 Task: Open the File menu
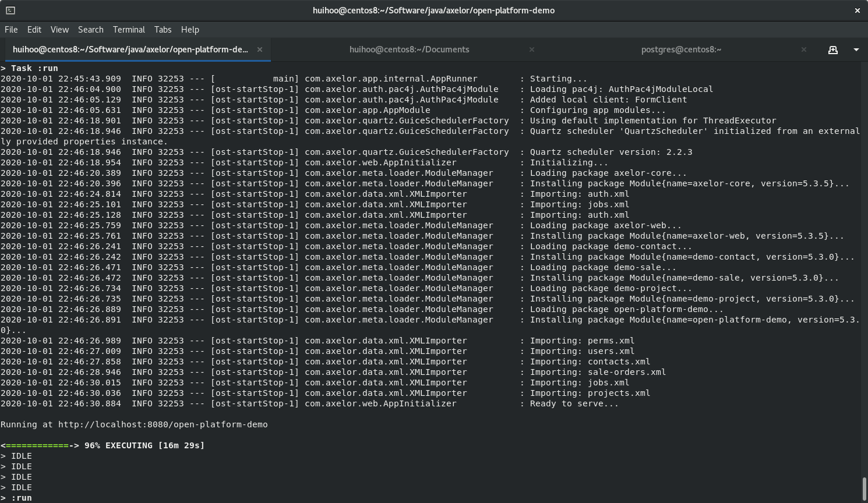(11, 30)
